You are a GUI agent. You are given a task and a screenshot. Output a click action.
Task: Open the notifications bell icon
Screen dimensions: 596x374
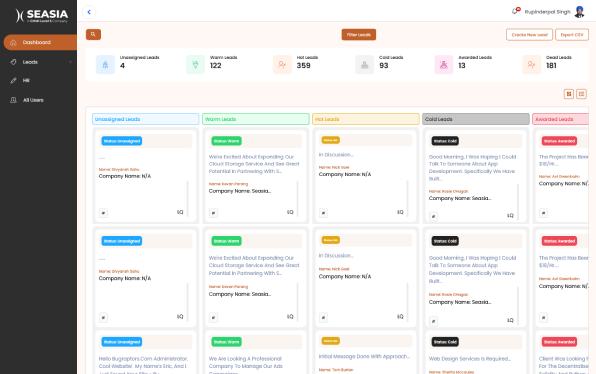pos(515,11)
